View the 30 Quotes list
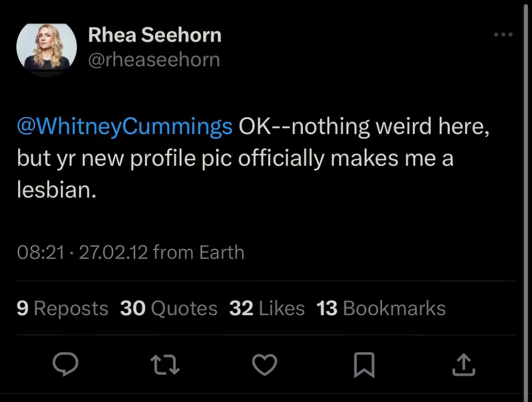Viewport: 532px width, 402px height. click(169, 308)
